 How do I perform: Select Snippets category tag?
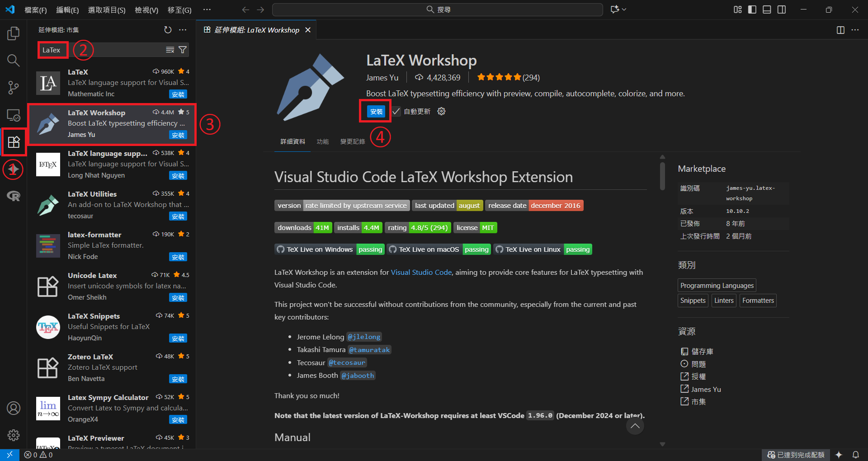click(x=693, y=301)
